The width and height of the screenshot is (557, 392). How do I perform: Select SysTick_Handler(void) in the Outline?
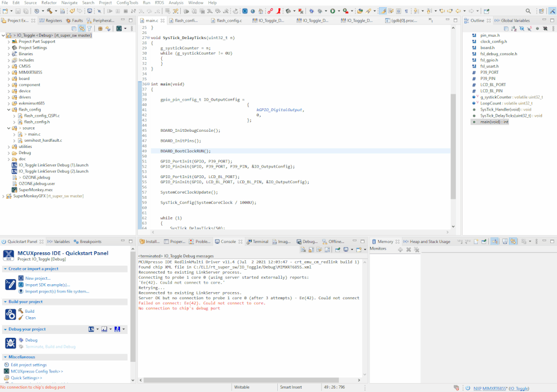[506, 109]
